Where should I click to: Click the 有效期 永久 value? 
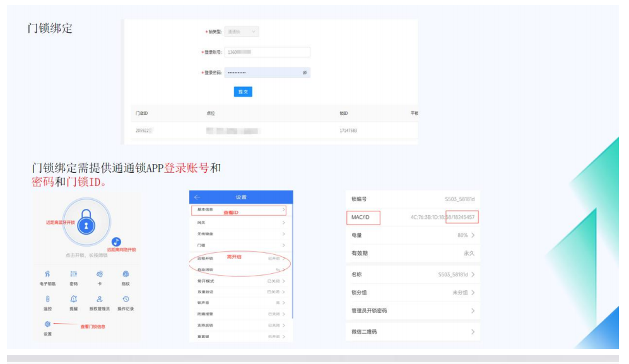469,253
